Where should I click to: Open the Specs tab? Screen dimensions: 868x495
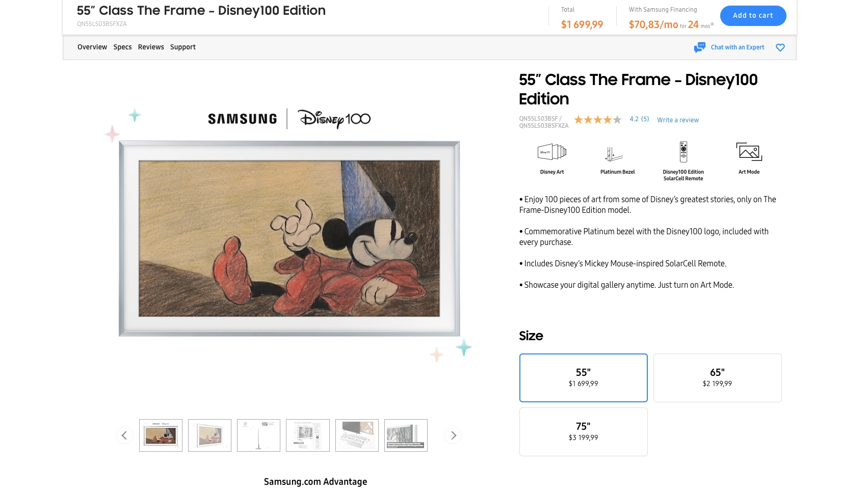pos(122,47)
